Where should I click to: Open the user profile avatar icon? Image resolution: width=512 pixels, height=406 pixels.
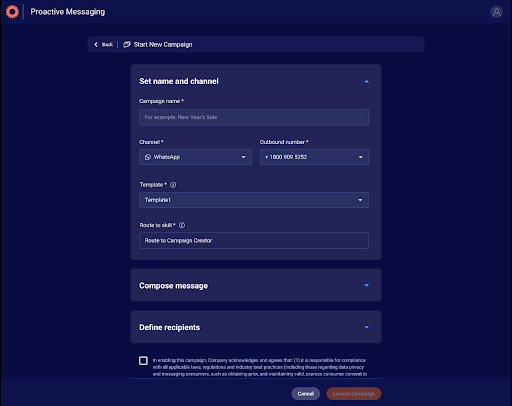(x=496, y=12)
